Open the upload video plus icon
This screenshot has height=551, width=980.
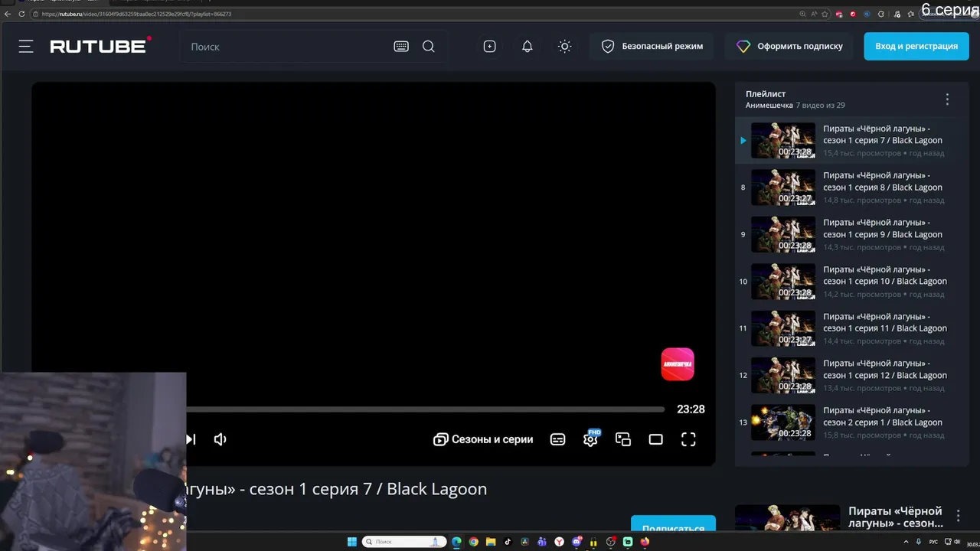[x=490, y=47]
